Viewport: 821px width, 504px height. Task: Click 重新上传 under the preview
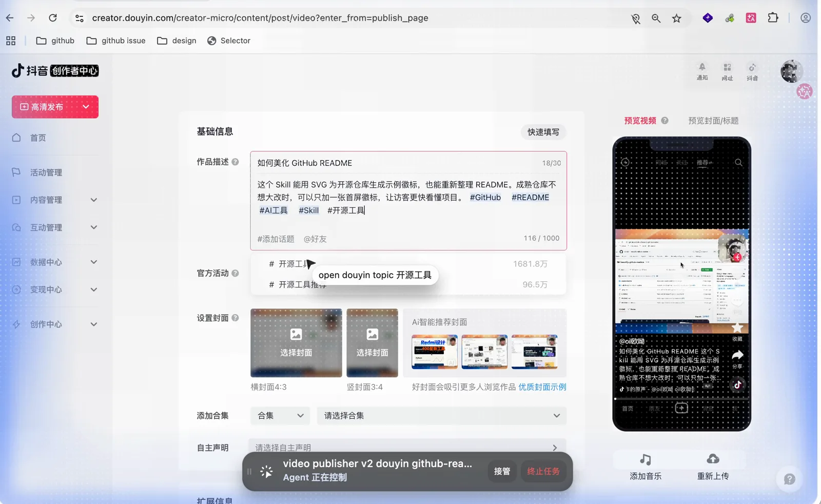pyautogui.click(x=713, y=467)
